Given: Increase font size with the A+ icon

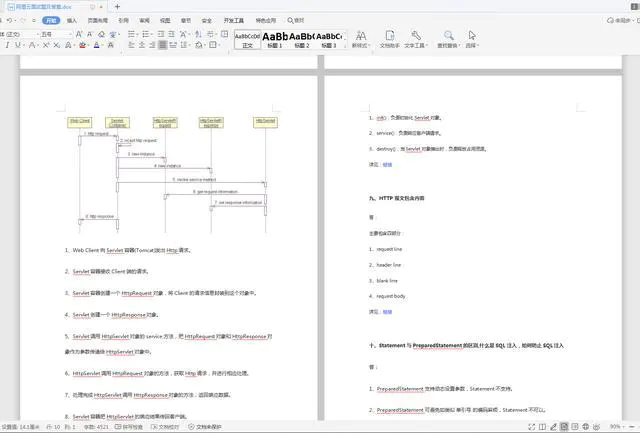Looking at the screenshot, I should coord(79,34).
